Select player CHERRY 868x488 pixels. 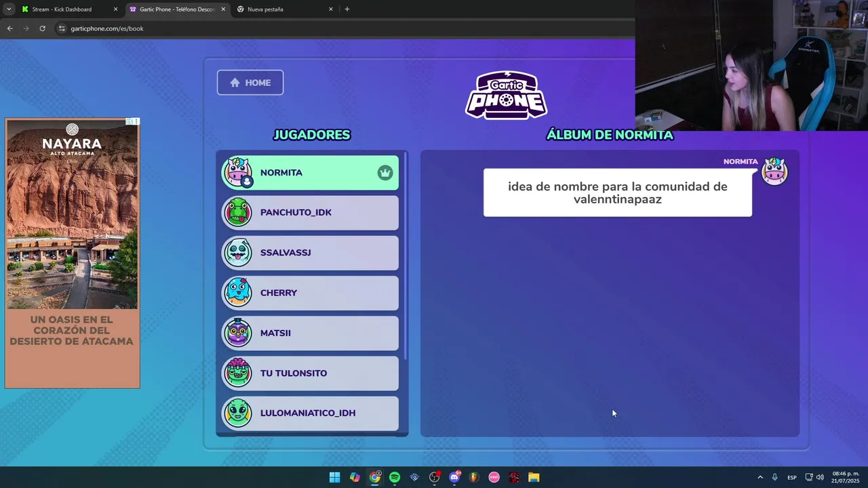[x=311, y=293]
